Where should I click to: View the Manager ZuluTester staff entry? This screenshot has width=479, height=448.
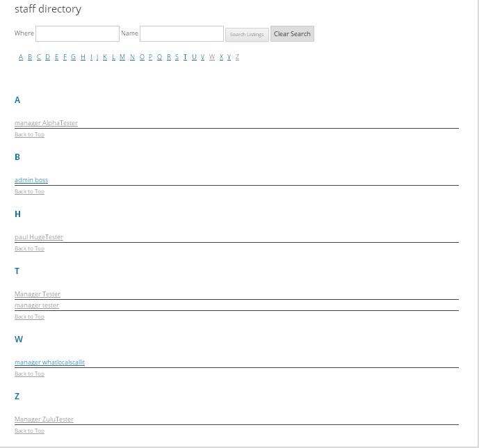point(44,419)
